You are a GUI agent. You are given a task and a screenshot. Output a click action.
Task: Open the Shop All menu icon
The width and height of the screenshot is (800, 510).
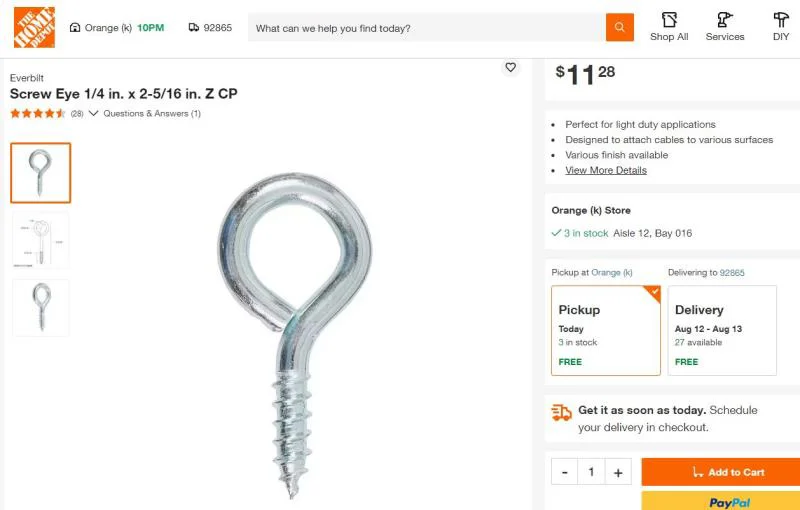coord(669,20)
